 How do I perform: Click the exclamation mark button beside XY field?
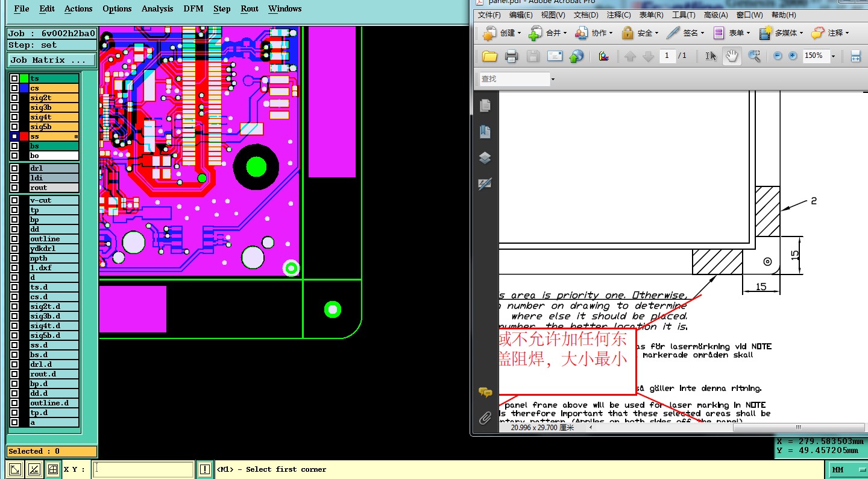(x=205, y=469)
